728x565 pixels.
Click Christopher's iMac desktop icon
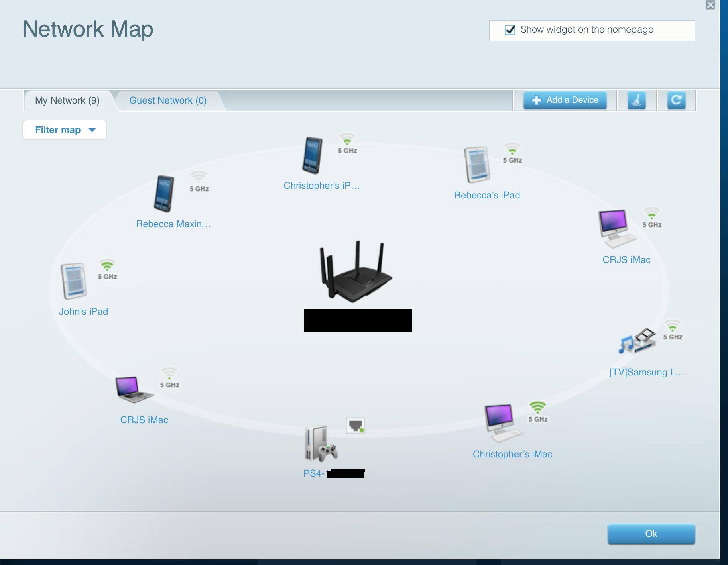coord(502,423)
